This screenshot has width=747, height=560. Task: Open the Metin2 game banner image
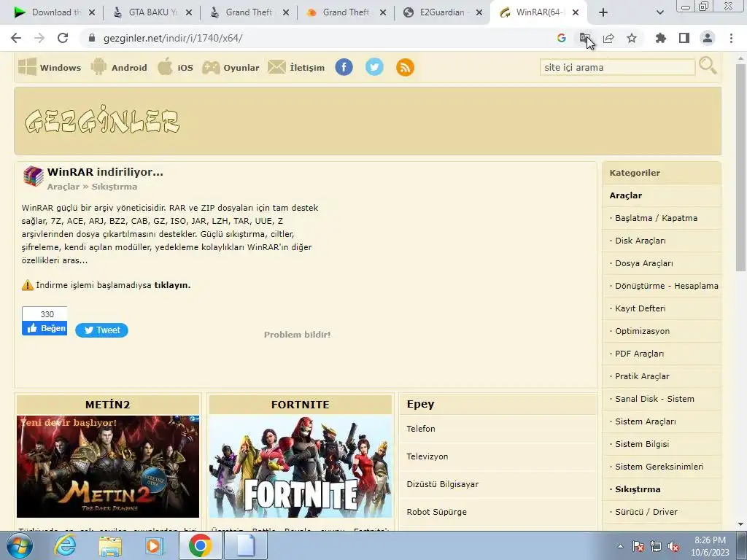click(108, 466)
